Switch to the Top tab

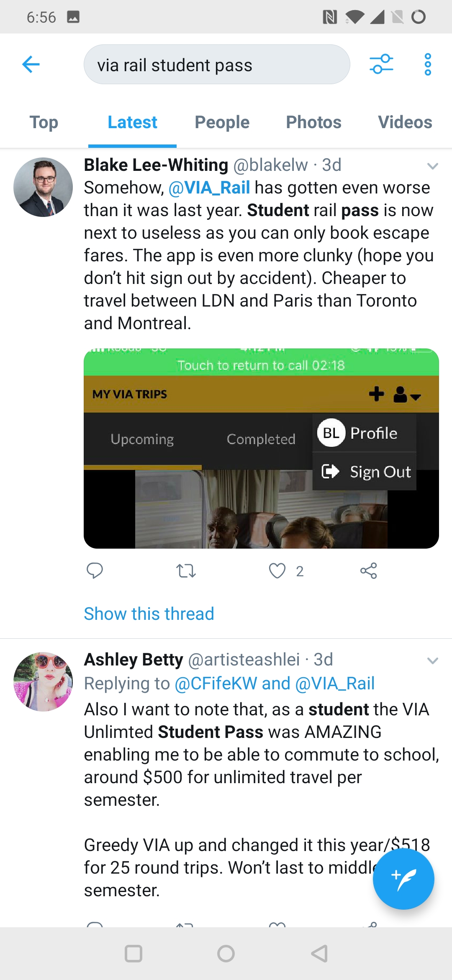pyautogui.click(x=44, y=122)
